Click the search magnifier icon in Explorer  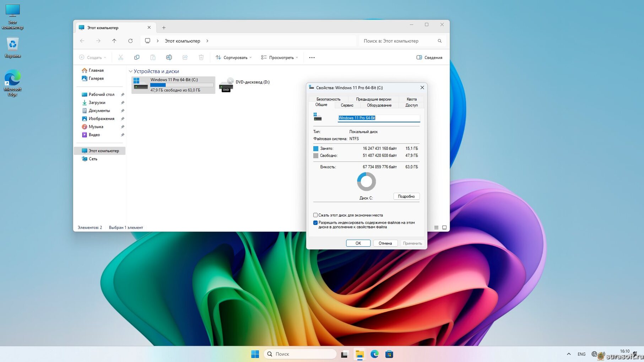click(439, 41)
